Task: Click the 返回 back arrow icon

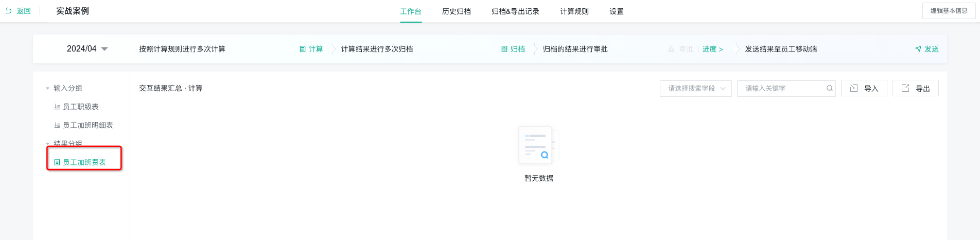Action: (8, 11)
